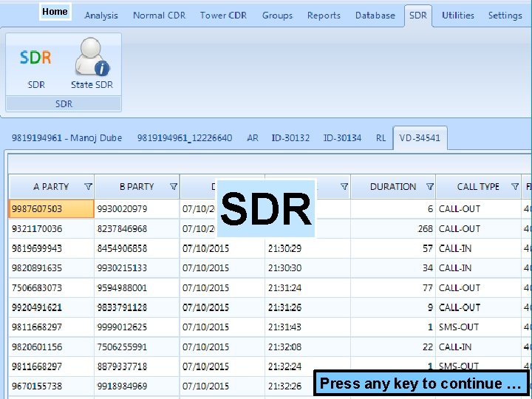The width and height of the screenshot is (532, 399).
Task: Select B party cell 9594988001
Action: 137,287
